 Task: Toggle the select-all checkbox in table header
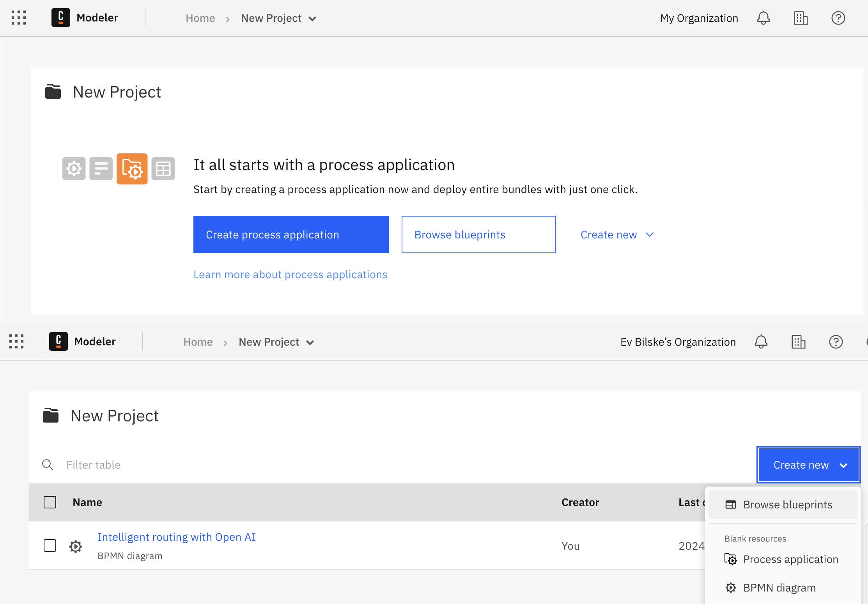pyautogui.click(x=50, y=502)
